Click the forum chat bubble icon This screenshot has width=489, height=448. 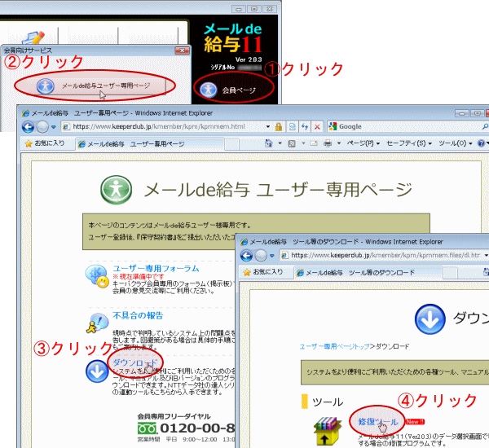97,276
